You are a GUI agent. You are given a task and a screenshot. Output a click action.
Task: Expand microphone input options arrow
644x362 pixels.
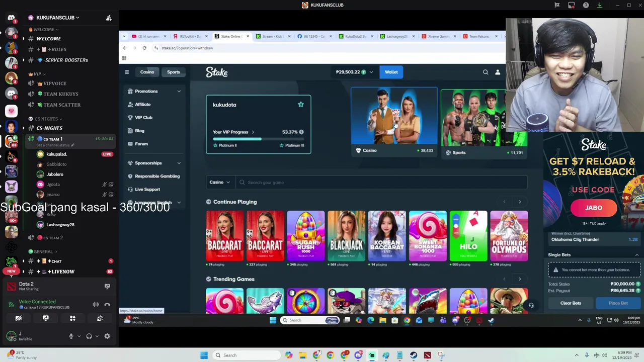[x=78, y=336]
